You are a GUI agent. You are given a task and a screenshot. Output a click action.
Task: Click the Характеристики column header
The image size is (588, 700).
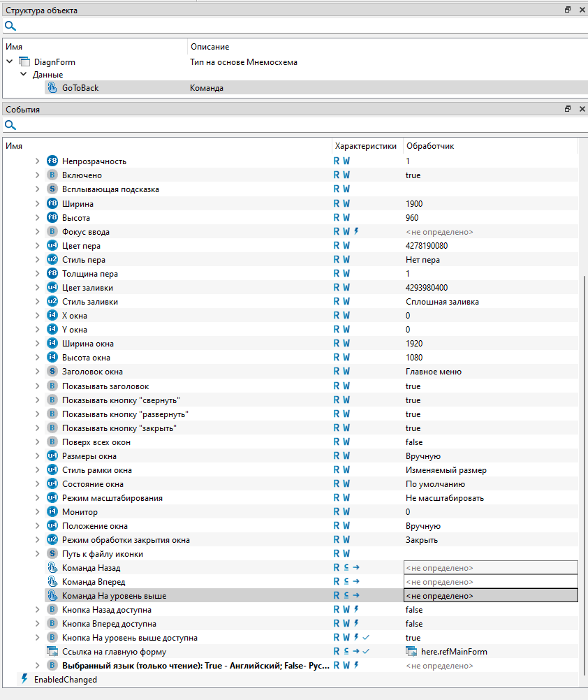pyautogui.click(x=366, y=146)
